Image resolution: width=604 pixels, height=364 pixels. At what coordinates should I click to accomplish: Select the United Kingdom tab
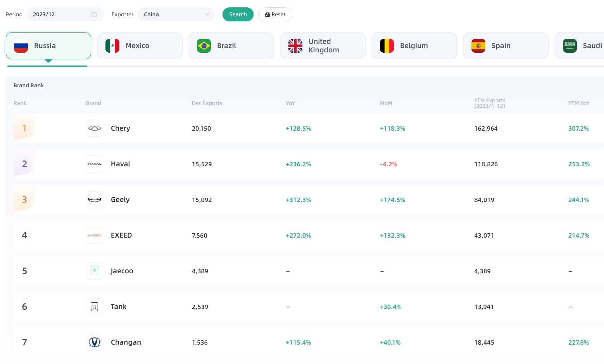(x=323, y=46)
